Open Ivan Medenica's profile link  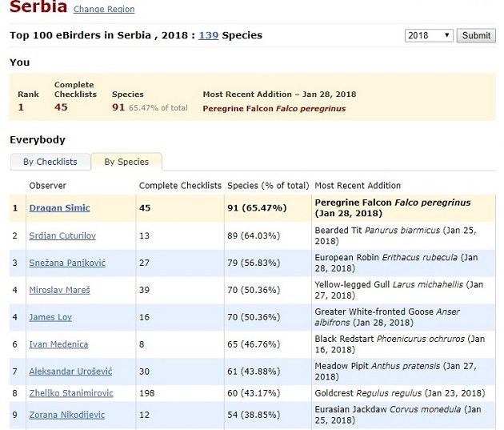[58, 344]
